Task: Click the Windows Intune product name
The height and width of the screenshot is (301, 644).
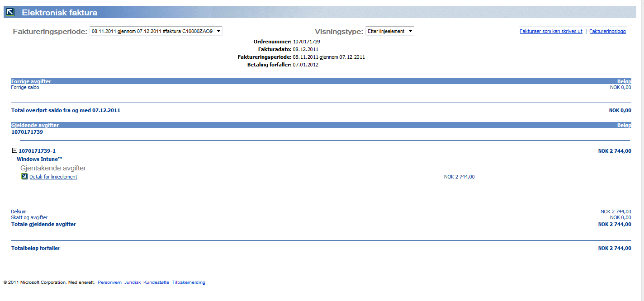Action: click(39, 159)
